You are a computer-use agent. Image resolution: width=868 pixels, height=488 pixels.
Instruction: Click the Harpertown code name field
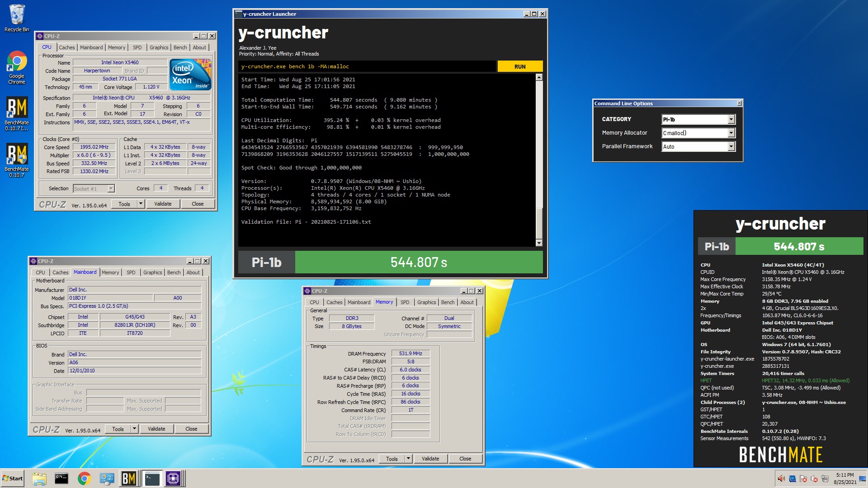97,71
